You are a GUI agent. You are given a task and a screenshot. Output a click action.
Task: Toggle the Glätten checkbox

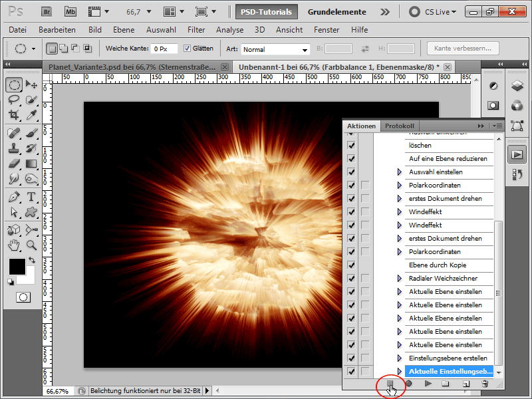pyautogui.click(x=187, y=49)
